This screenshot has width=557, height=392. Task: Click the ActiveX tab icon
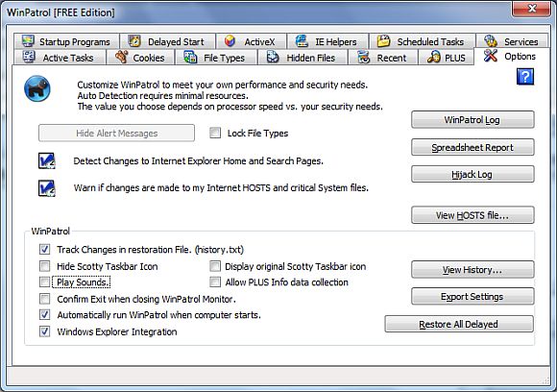[x=230, y=41]
